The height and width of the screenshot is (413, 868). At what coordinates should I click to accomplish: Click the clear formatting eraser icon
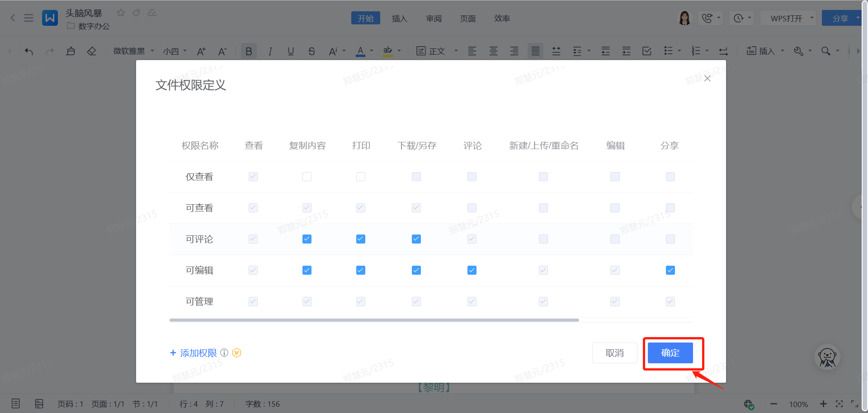pyautogui.click(x=91, y=51)
